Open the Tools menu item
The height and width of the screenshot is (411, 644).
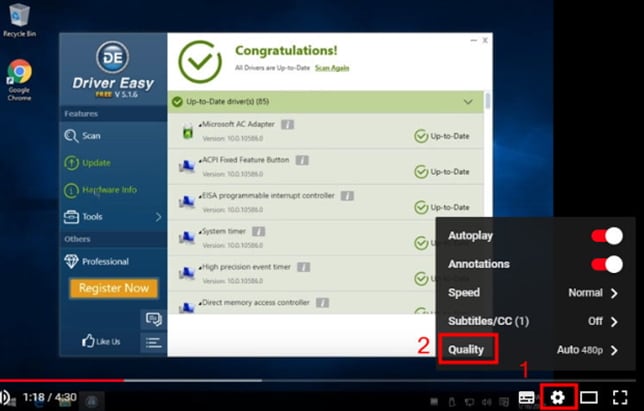[x=83, y=216]
